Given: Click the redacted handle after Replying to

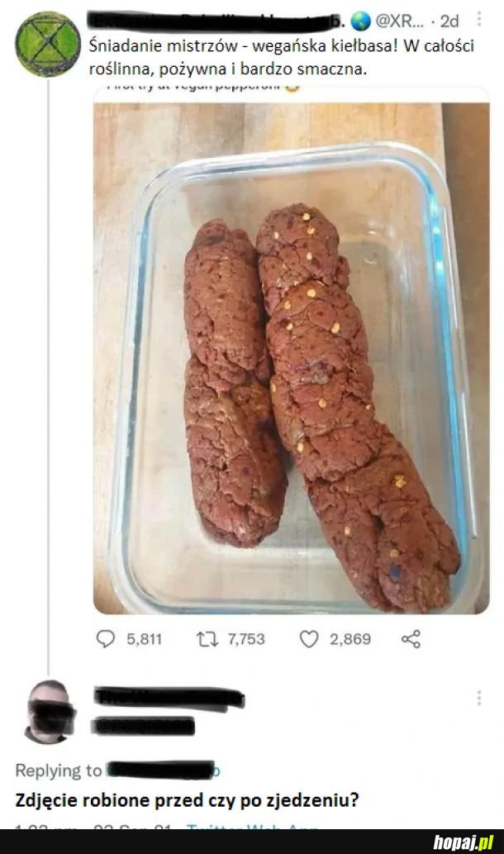Looking at the screenshot, I should tap(162, 771).
